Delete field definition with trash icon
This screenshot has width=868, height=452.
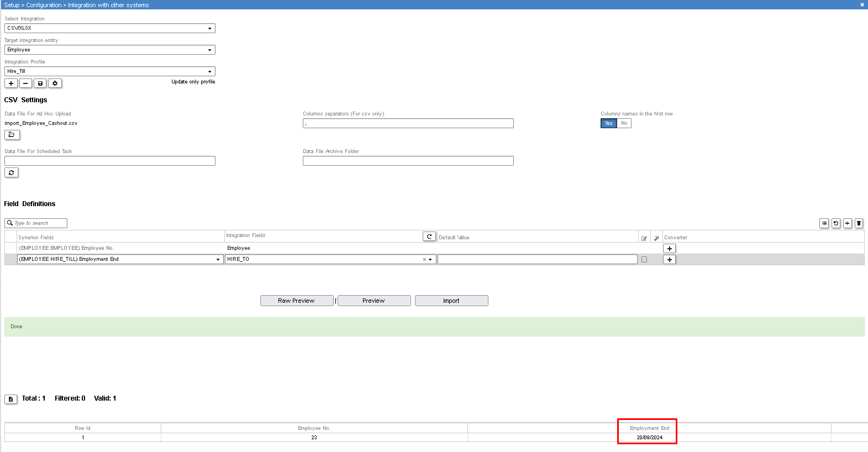pos(859,223)
